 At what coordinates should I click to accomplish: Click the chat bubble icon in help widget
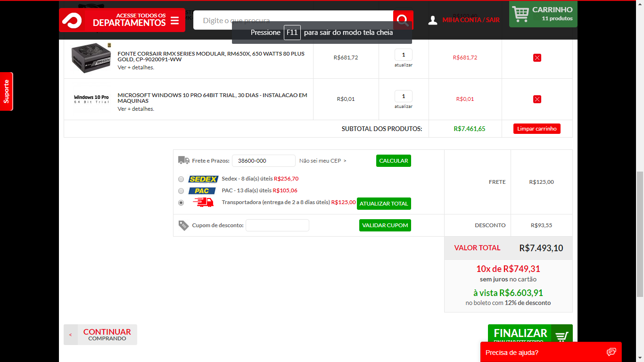pos(611,352)
